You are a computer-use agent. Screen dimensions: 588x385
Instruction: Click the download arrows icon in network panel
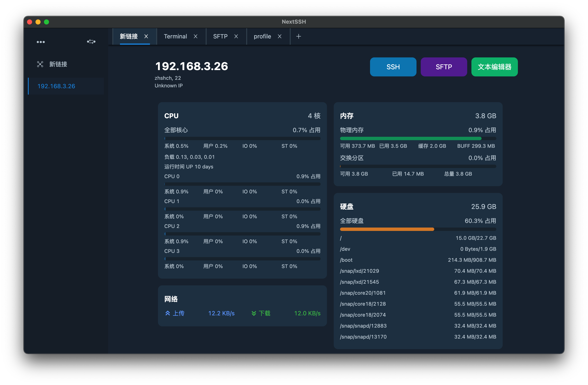point(254,313)
